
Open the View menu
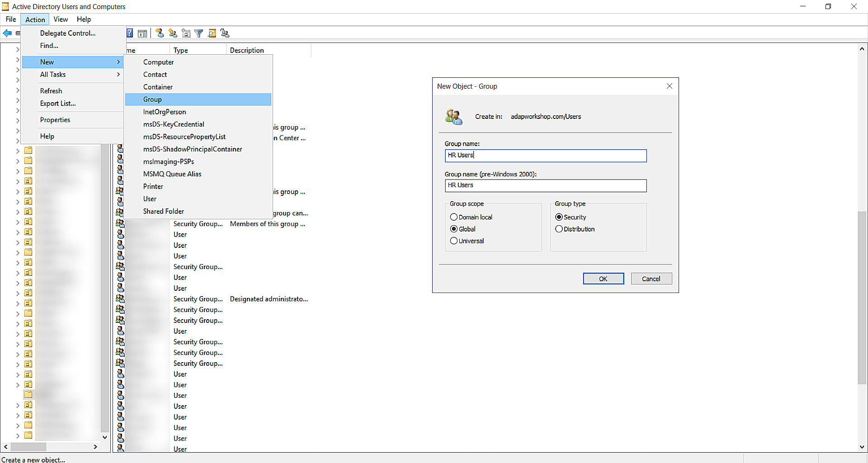coord(60,19)
